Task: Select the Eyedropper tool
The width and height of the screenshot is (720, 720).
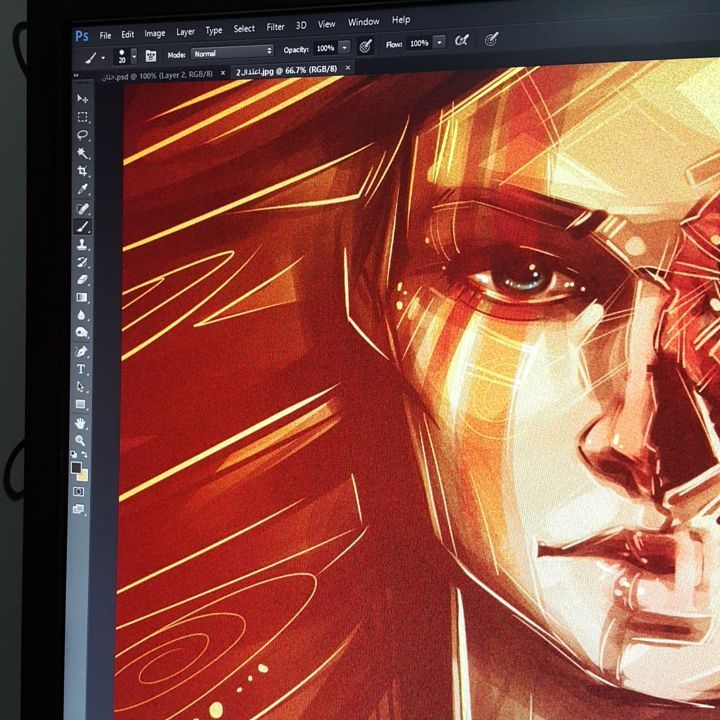Action: tap(83, 189)
